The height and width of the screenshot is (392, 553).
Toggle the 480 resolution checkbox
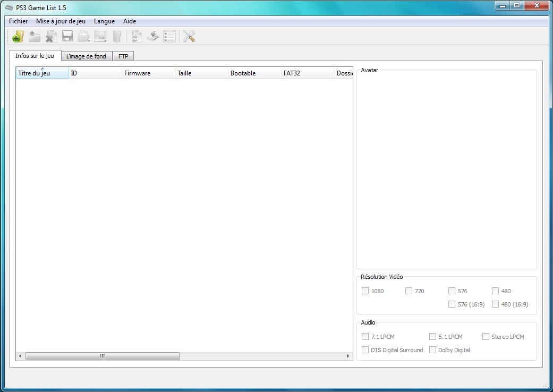(x=495, y=291)
